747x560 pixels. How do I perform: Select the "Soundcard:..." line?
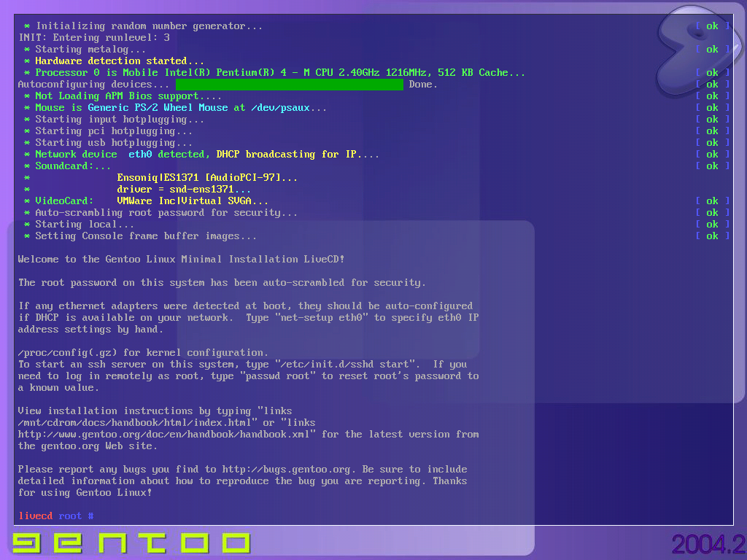(x=67, y=166)
